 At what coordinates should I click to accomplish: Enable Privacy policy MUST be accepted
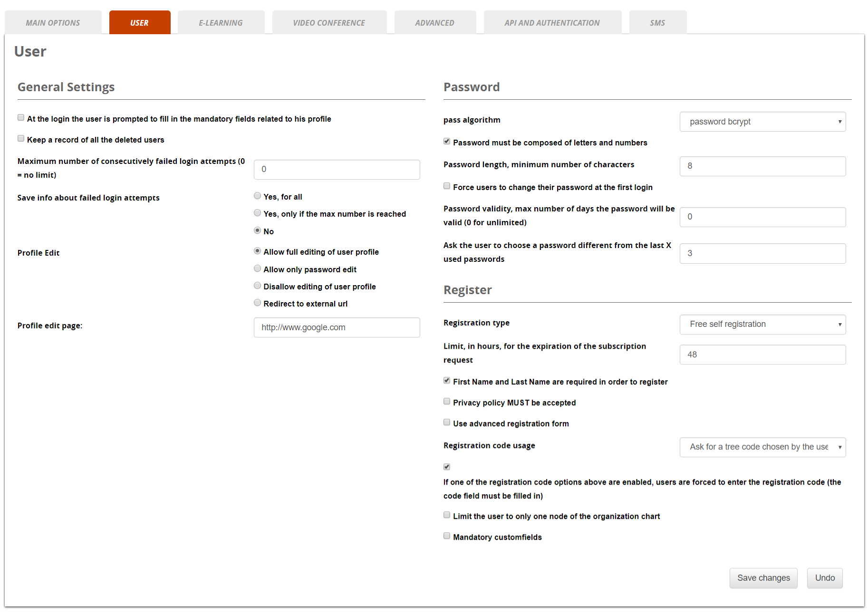point(447,401)
